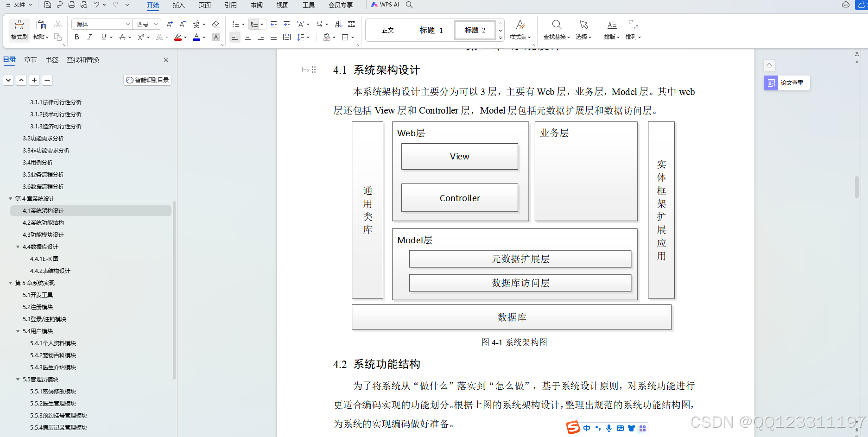Viewport: 868px width, 437px height.
Task: Toggle Italic formatting
Action: 89,37
